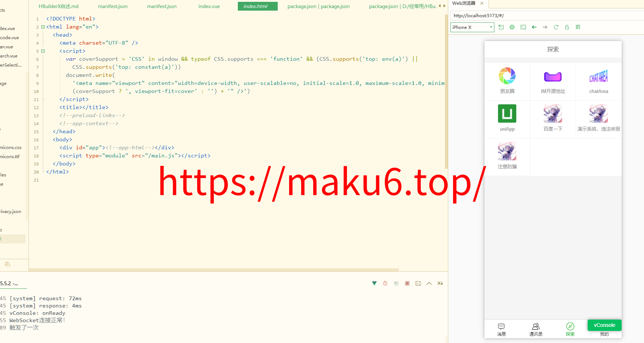
Task: Click the '[system] response: 4ms' console line
Action: coord(46,306)
